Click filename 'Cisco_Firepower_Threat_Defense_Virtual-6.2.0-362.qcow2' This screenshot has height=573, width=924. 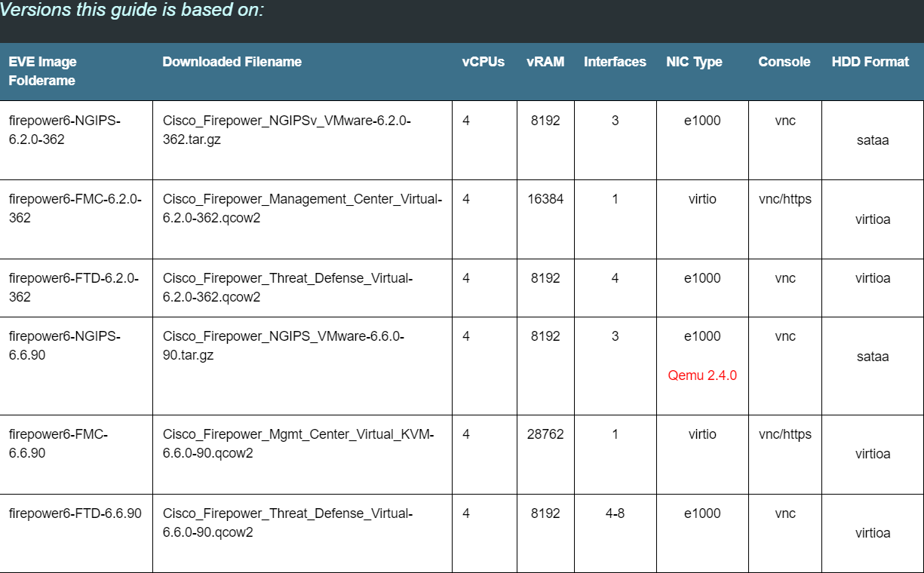point(288,287)
